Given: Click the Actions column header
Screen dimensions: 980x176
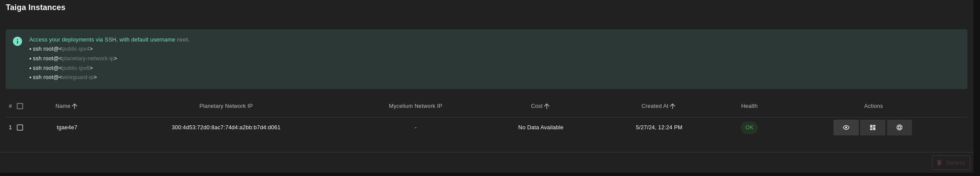Looking at the screenshot, I should point(873,106).
